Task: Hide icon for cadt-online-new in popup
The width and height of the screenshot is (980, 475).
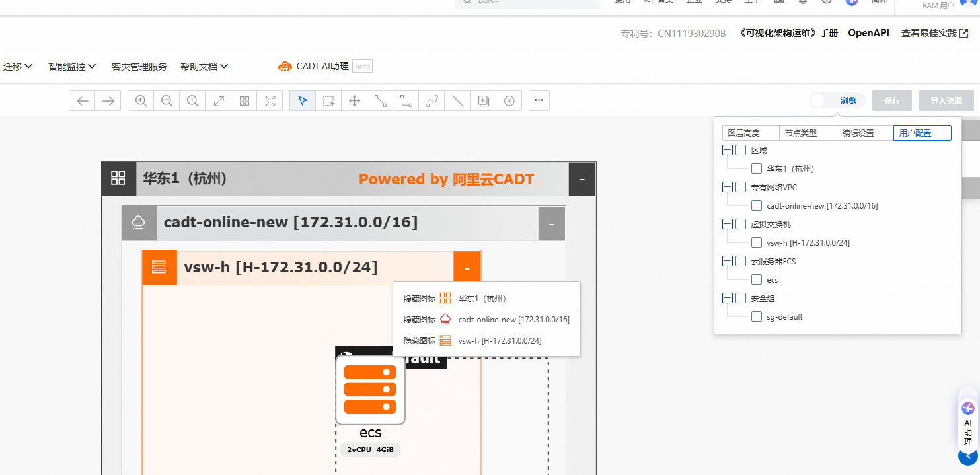Action: coord(420,319)
